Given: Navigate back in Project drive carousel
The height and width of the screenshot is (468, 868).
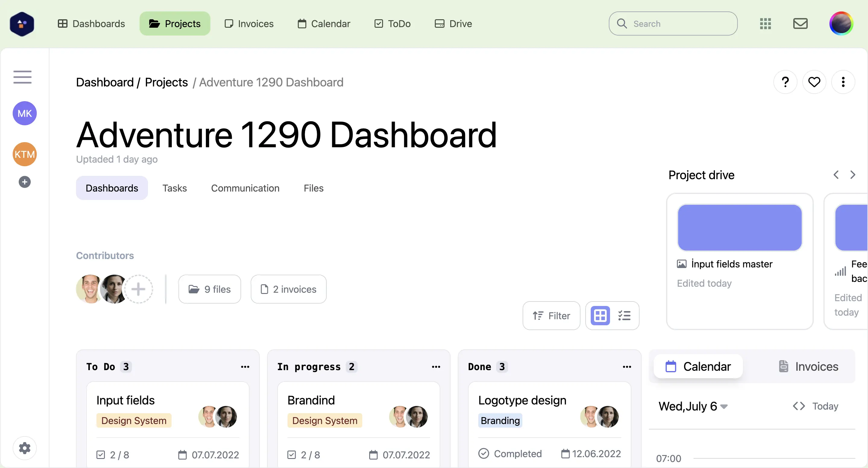Looking at the screenshot, I should pos(836,174).
